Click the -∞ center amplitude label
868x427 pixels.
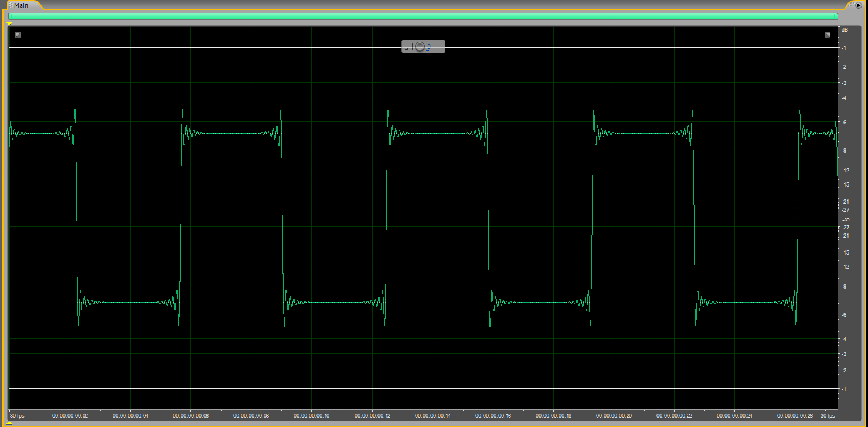click(846, 219)
